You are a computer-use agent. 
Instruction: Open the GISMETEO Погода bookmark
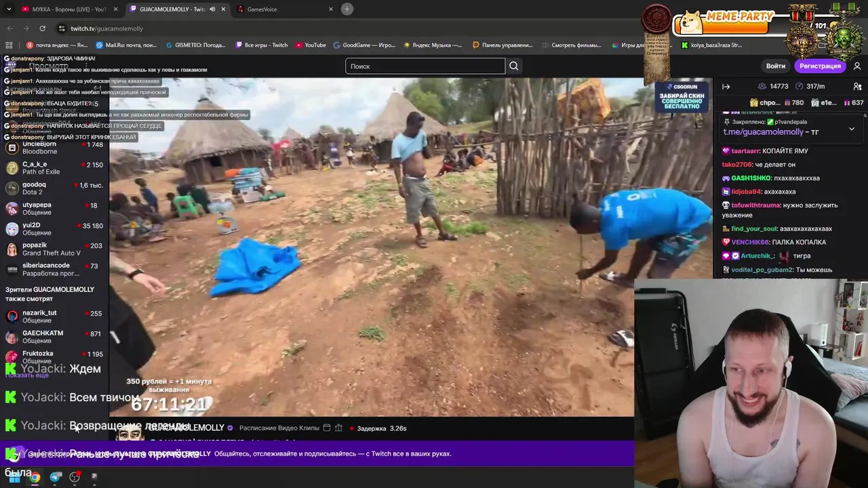coord(195,45)
